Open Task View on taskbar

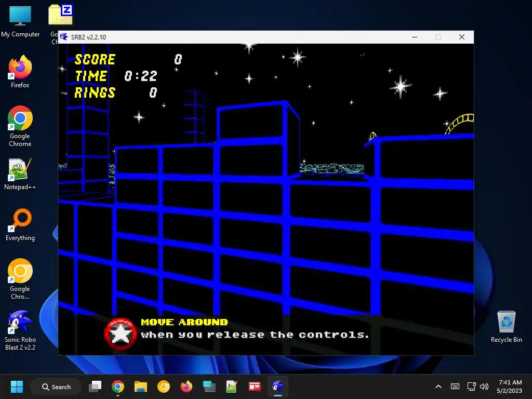tap(95, 387)
